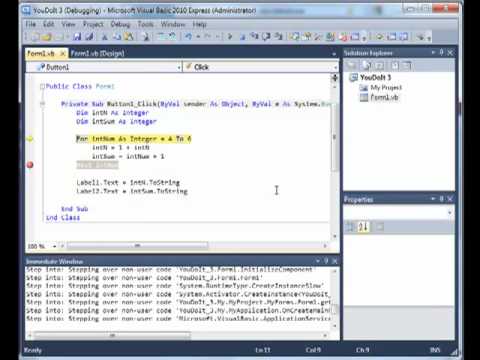This screenshot has height=360, width=480.
Task: Click the INS indicator in status bar
Action: click(x=435, y=350)
